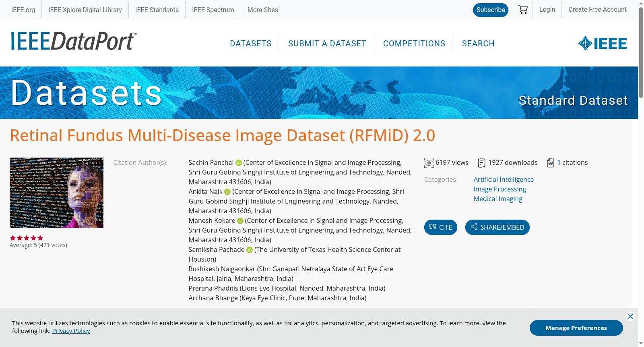This screenshot has height=347, width=644.
Task: Click author name Prerana Phadnis
Action: (x=213, y=288)
